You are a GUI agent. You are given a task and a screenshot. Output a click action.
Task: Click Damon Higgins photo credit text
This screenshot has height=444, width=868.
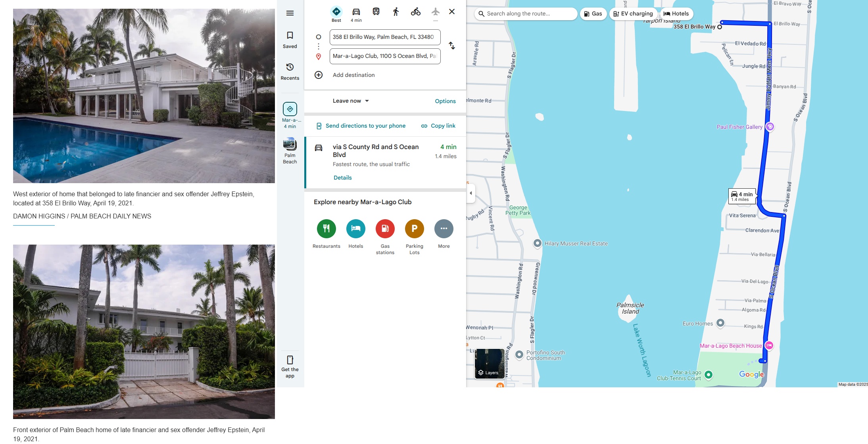(82, 216)
